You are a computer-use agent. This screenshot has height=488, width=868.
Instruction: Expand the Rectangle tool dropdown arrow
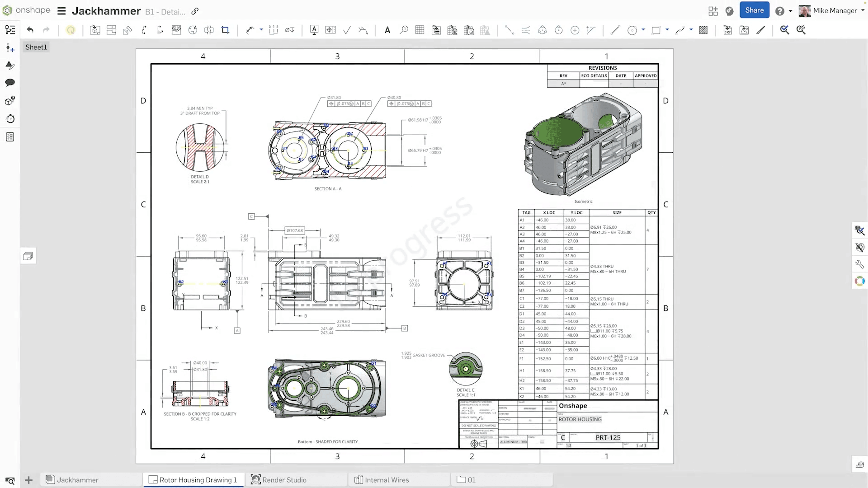click(667, 30)
